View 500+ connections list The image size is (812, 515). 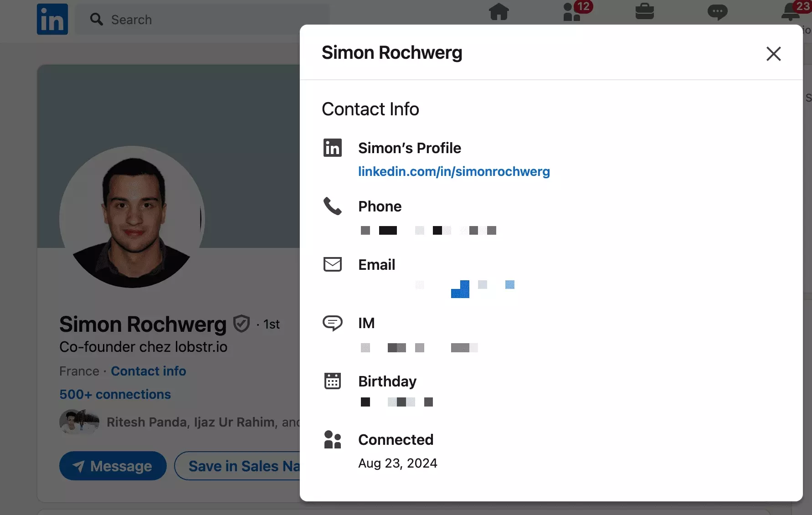115,394
